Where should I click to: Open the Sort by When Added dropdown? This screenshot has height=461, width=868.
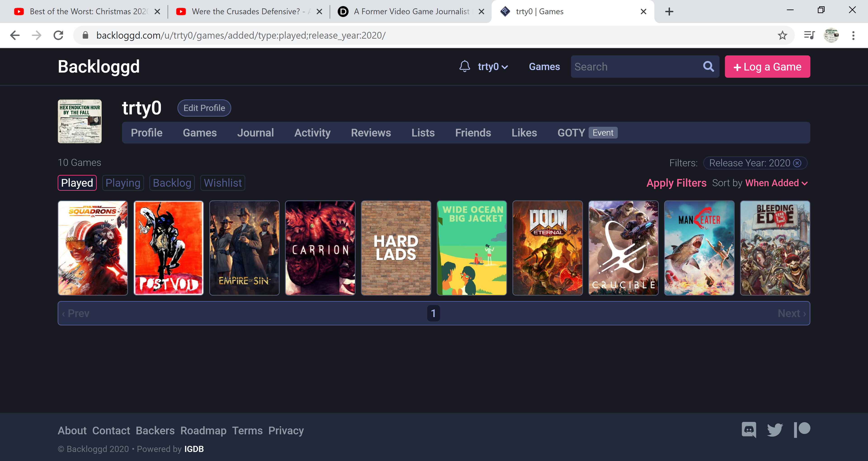coord(776,183)
